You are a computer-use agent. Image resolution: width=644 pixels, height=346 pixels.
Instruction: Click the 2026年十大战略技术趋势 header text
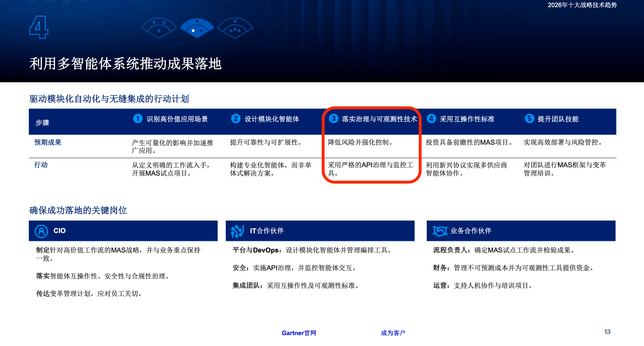582,5
